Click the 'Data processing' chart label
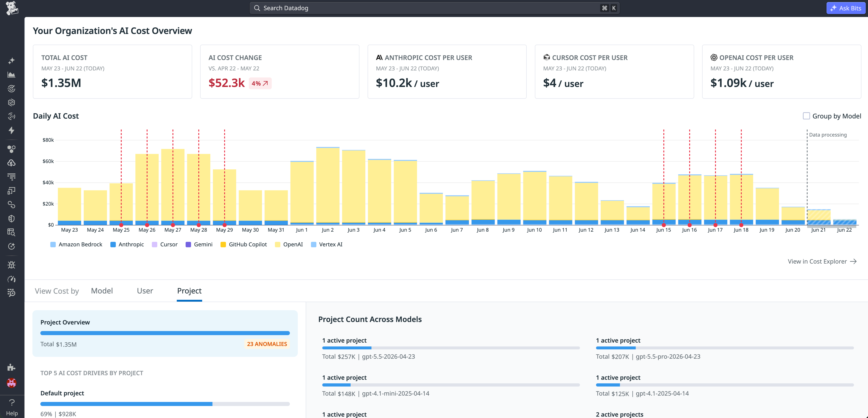Viewport: 868px width, 418px height. 828,135
